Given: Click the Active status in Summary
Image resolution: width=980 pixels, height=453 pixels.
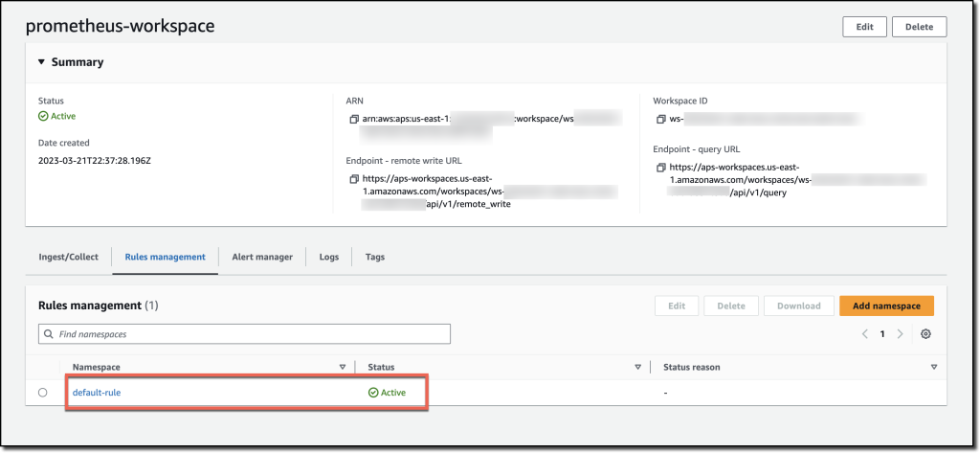Looking at the screenshot, I should [56, 116].
